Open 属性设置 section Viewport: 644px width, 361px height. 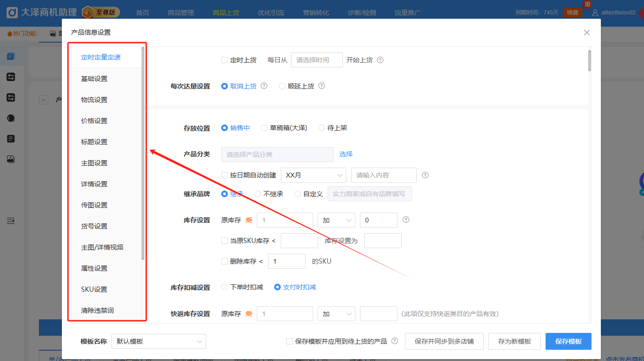(94, 268)
